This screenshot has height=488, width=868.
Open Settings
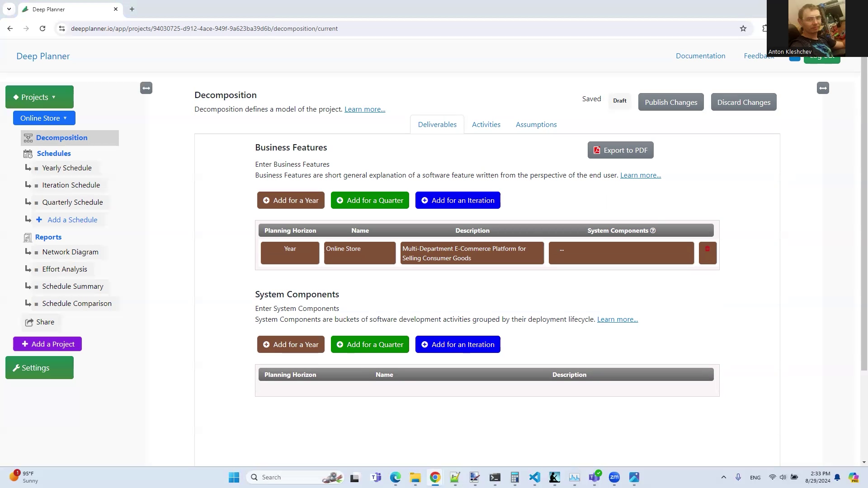[x=39, y=368]
